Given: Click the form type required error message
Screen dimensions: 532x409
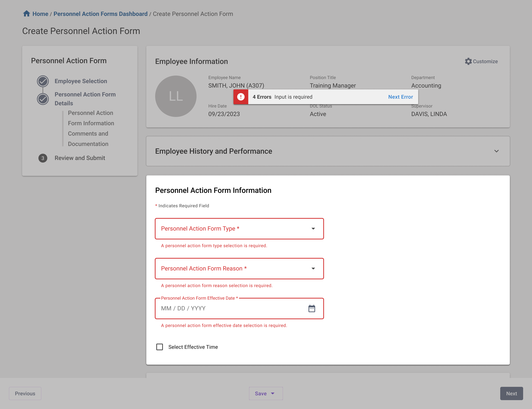Looking at the screenshot, I should 214,246.
